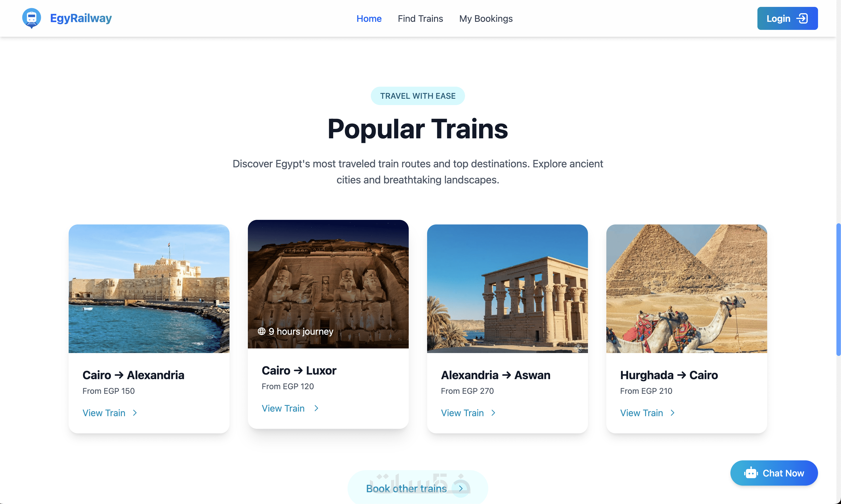
Task: Click chevron next to Hurghada Cairo View Train
Action: pos(672,413)
